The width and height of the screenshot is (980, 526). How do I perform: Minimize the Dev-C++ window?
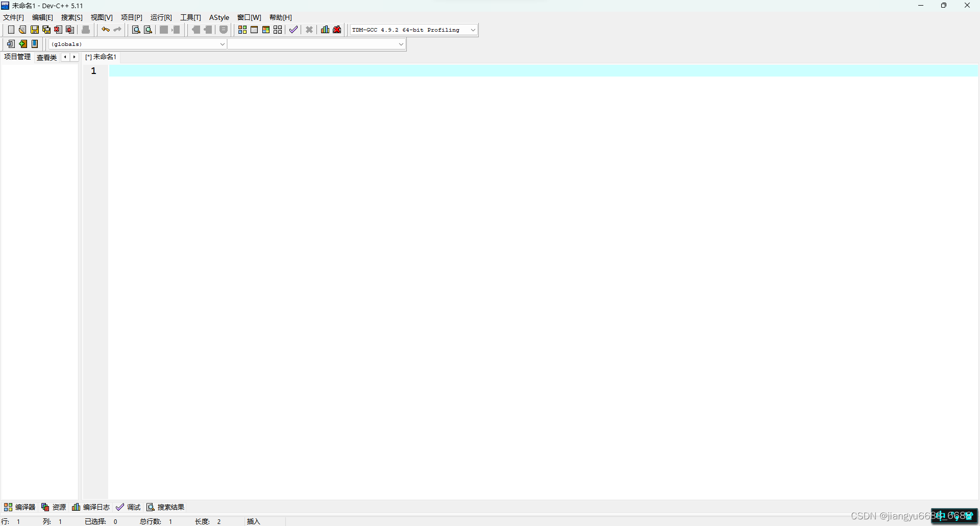pyautogui.click(x=921, y=6)
